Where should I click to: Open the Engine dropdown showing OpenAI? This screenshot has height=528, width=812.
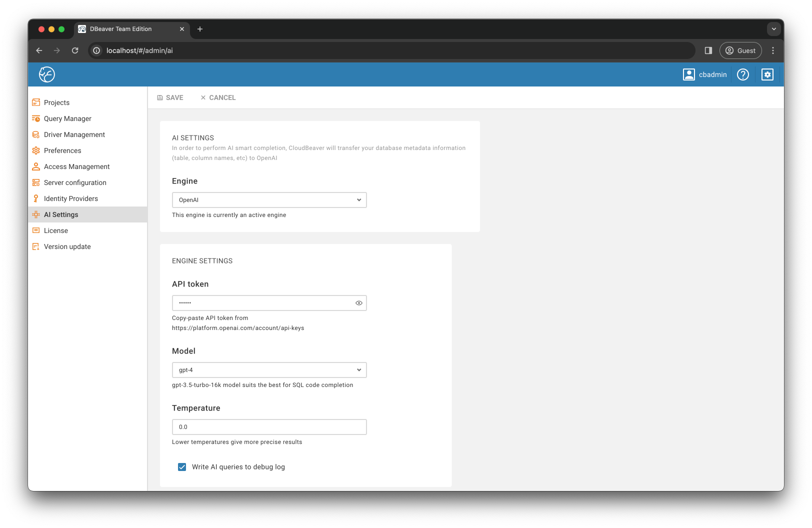click(269, 200)
